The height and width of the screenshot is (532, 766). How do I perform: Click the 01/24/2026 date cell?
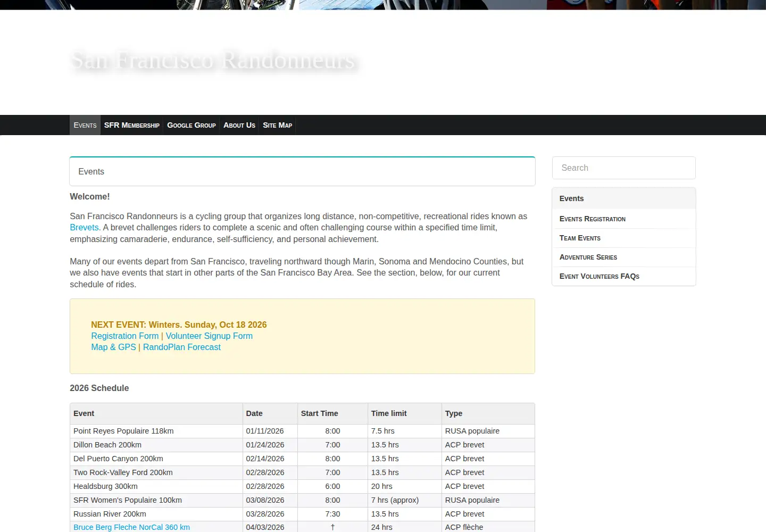click(270, 445)
